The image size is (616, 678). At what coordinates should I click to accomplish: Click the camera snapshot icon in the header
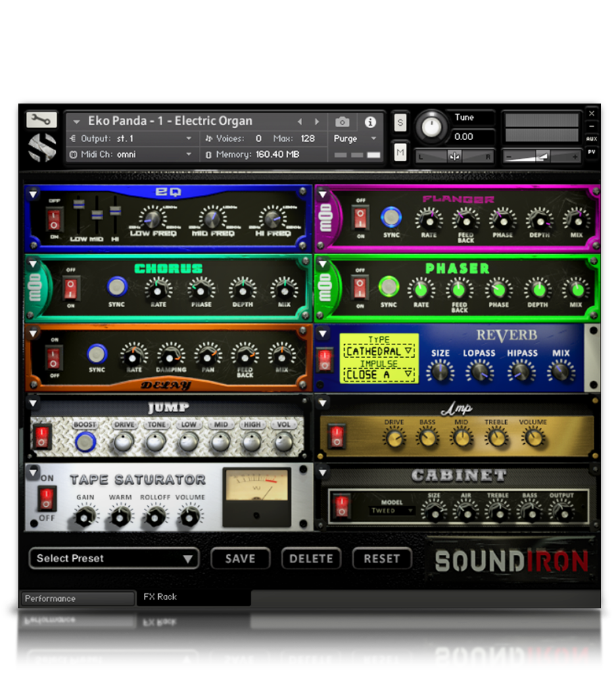pyautogui.click(x=341, y=122)
